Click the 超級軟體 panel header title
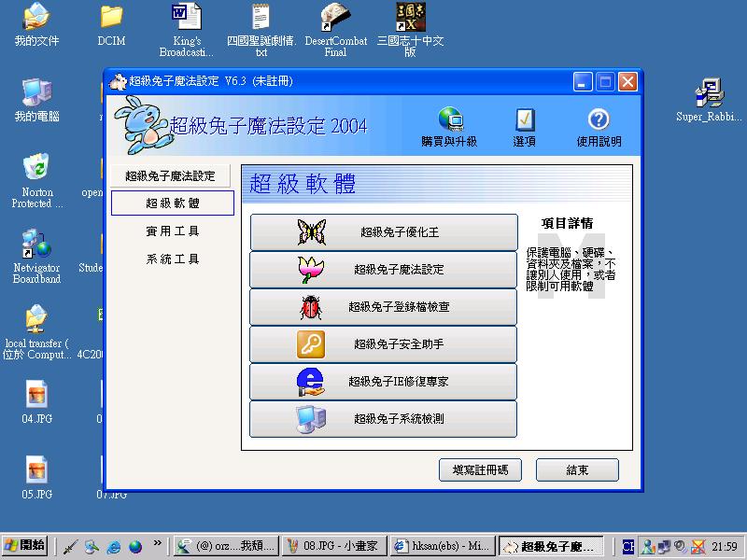This screenshot has width=747, height=560. pos(303,184)
